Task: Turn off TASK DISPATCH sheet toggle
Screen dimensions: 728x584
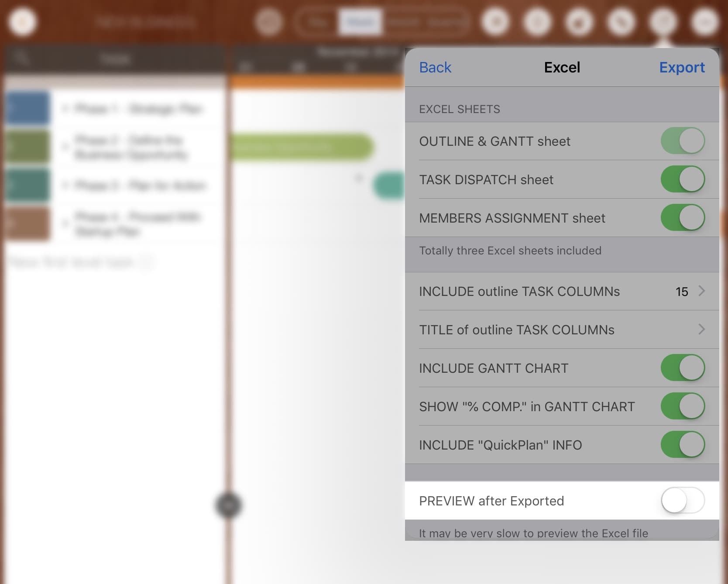Action: pyautogui.click(x=682, y=179)
